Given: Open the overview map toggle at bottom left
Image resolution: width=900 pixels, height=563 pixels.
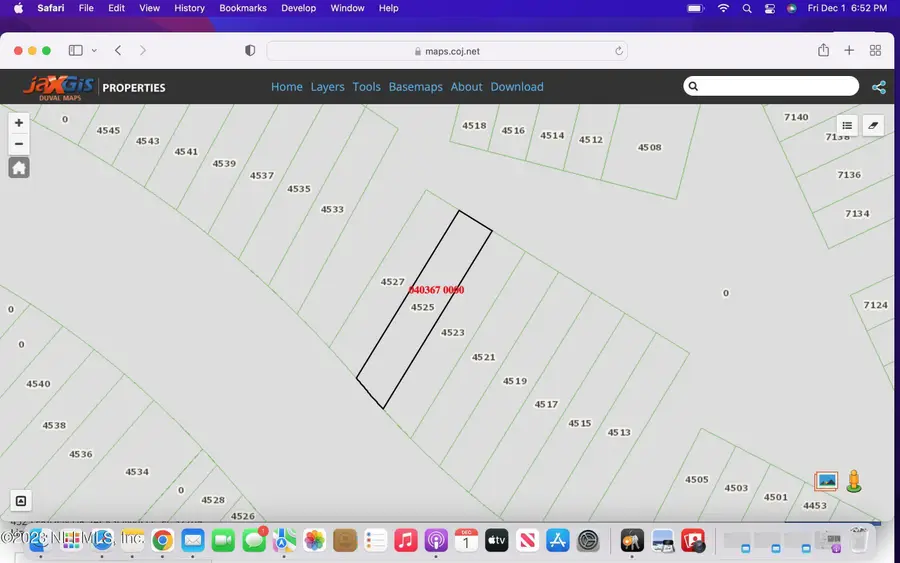Looking at the screenshot, I should pyautogui.click(x=21, y=501).
